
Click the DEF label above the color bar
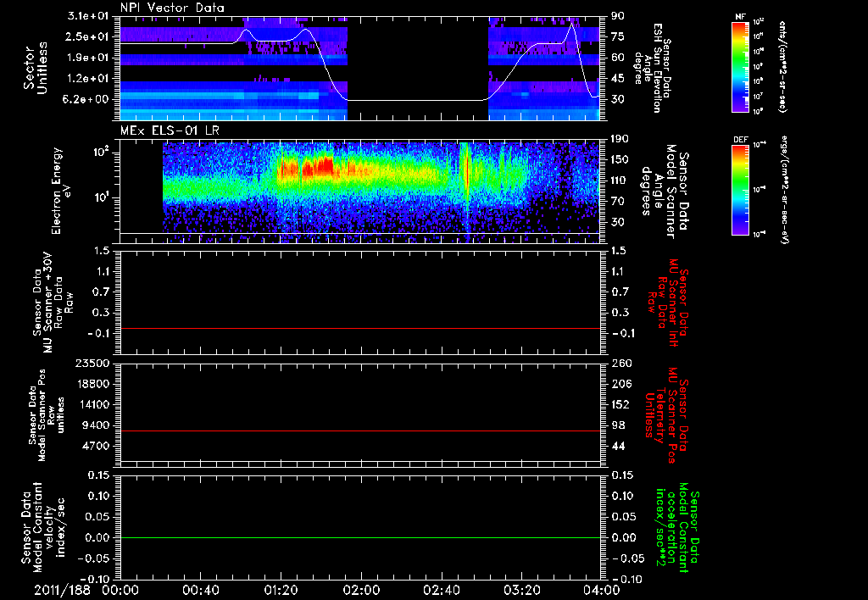point(741,140)
